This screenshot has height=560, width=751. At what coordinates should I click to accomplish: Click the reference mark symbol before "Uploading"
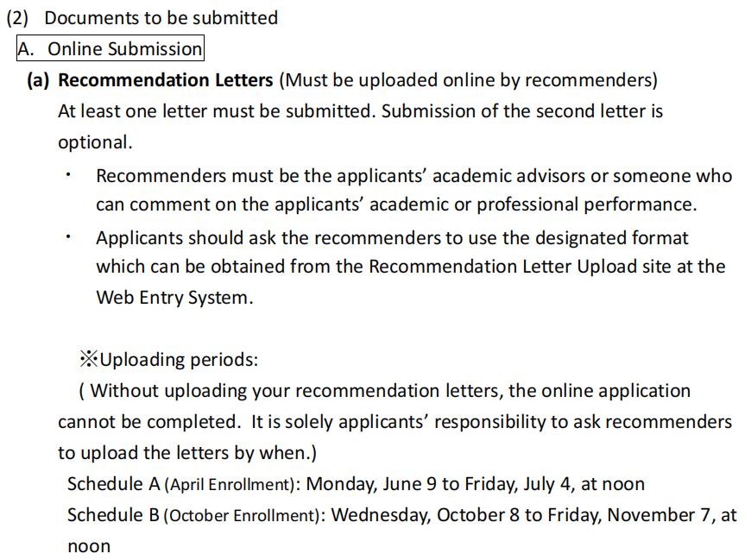pos(88,359)
